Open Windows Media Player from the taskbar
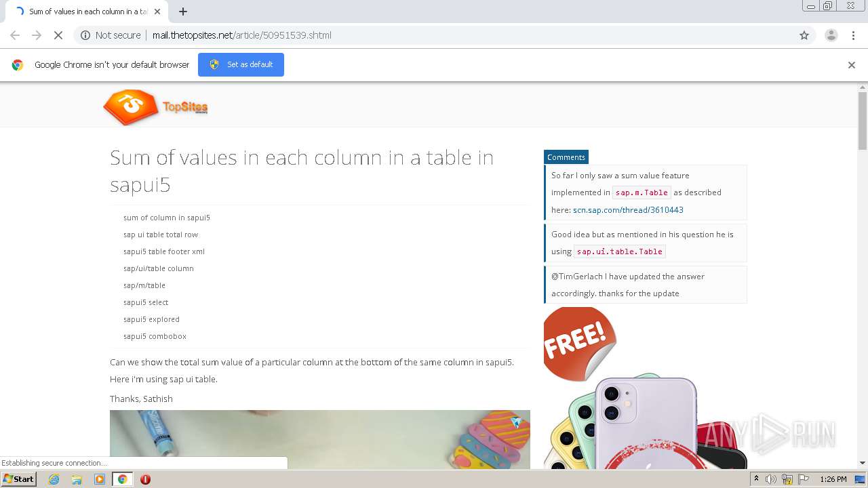 (x=100, y=479)
